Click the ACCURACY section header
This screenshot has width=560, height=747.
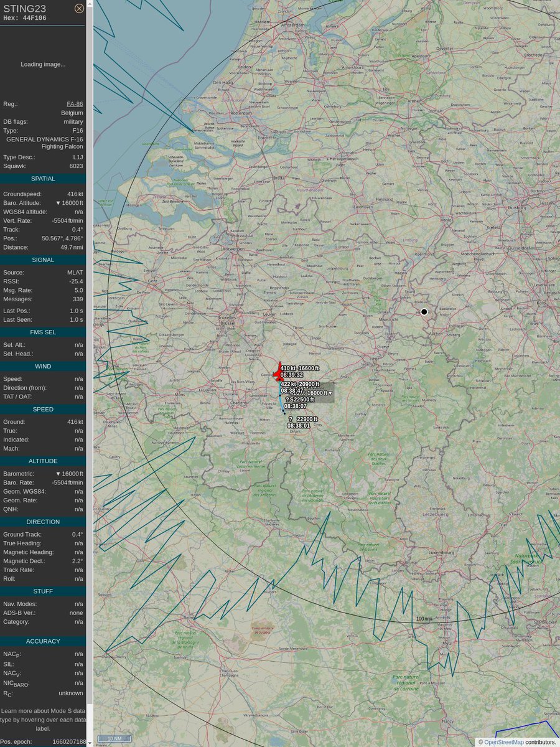click(42, 641)
